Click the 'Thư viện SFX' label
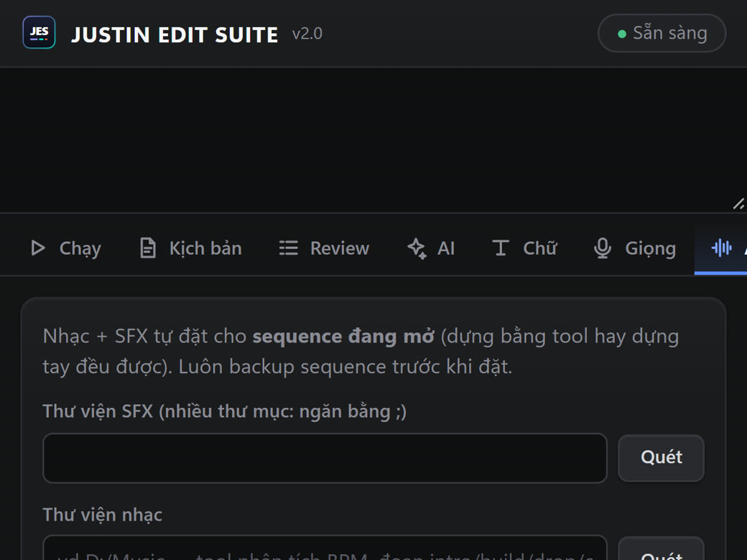Image resolution: width=747 pixels, height=560 pixels. (224, 411)
